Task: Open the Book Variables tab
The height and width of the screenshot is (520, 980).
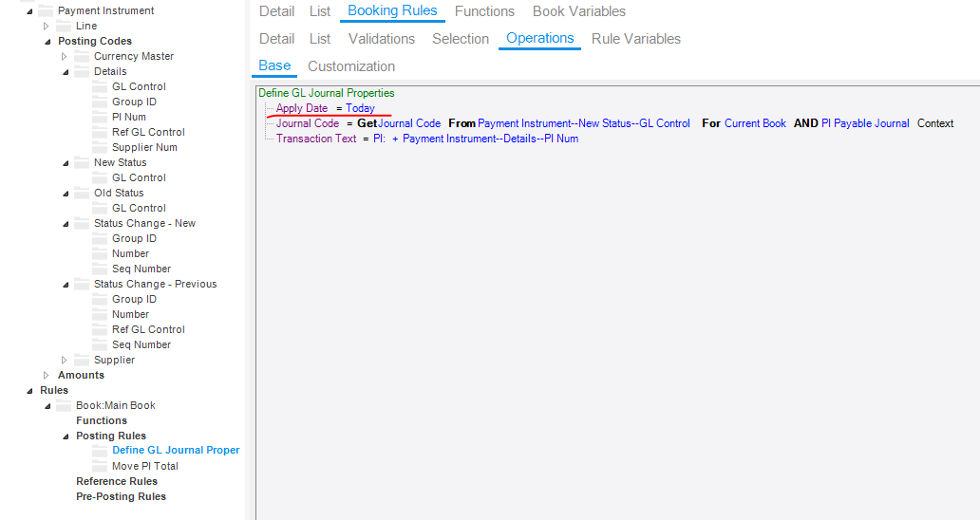Action: tap(578, 11)
